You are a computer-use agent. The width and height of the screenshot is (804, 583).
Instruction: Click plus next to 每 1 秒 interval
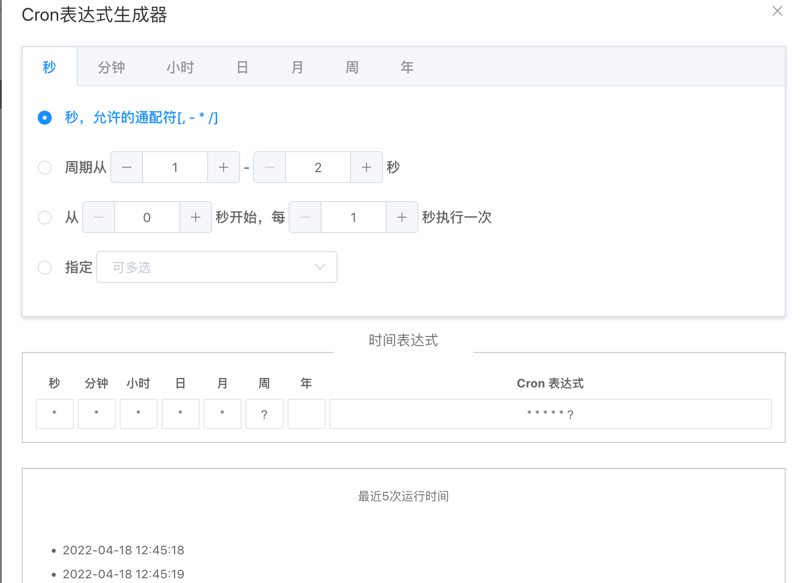[x=401, y=217]
